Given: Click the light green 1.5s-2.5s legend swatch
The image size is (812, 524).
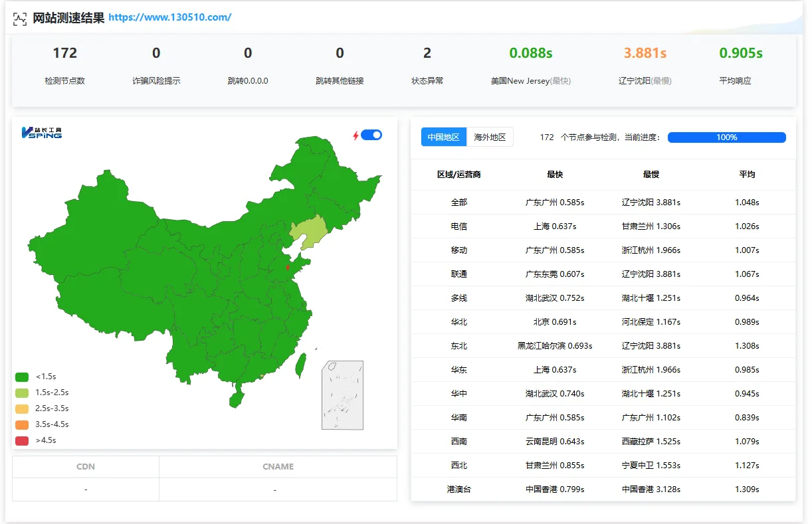Looking at the screenshot, I should click(22, 393).
